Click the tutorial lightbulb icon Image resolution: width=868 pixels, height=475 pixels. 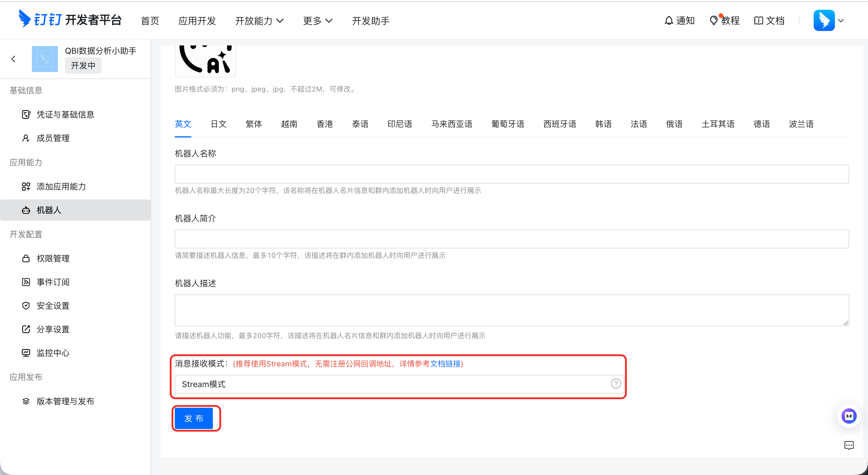(713, 21)
